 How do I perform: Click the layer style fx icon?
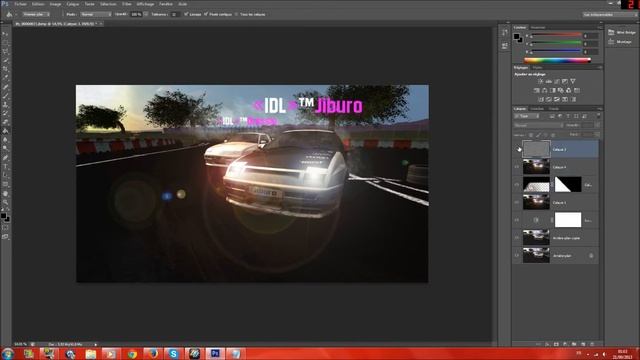[547, 344]
